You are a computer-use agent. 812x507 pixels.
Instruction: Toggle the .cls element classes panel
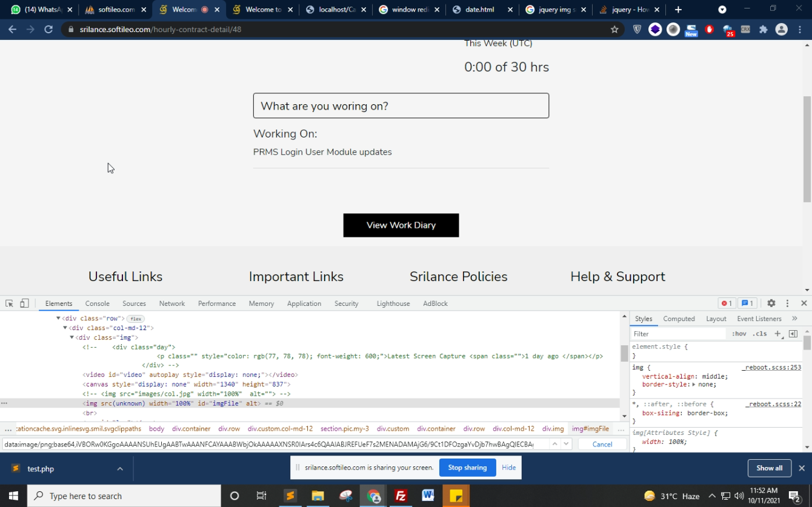[x=759, y=334]
